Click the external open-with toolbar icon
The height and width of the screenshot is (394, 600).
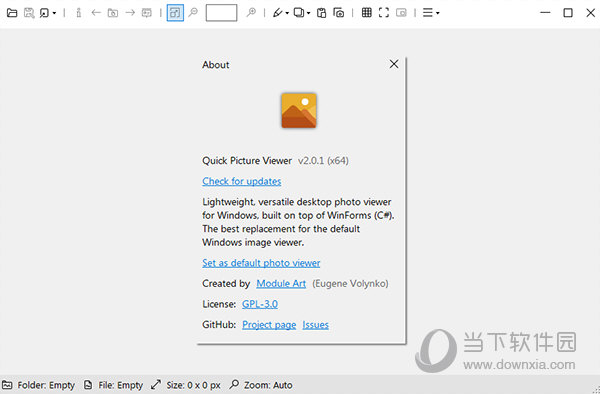(x=44, y=13)
